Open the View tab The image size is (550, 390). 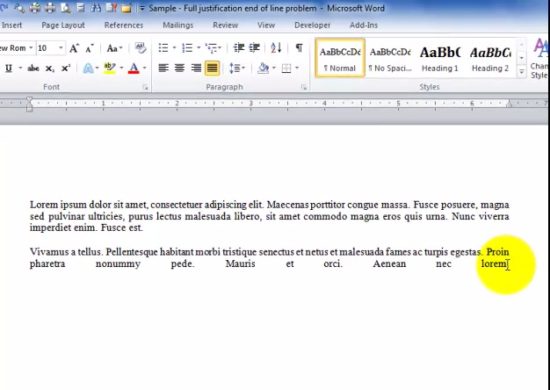266,25
